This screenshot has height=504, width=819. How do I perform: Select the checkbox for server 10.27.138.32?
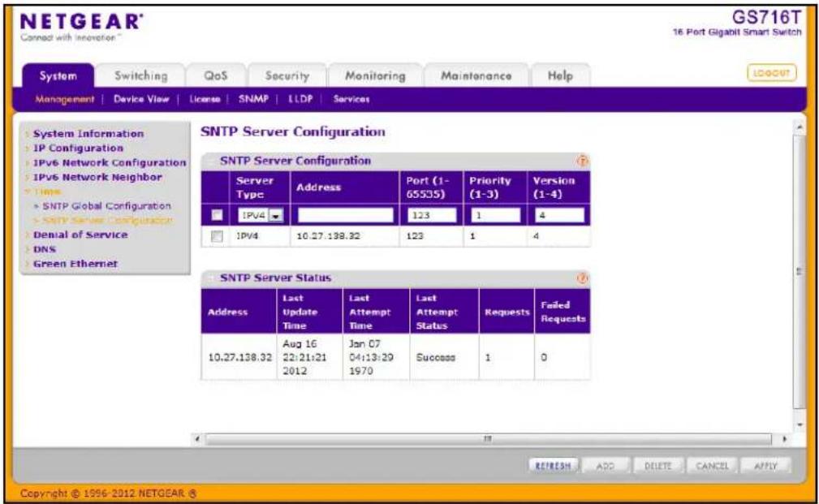pyautogui.click(x=217, y=237)
